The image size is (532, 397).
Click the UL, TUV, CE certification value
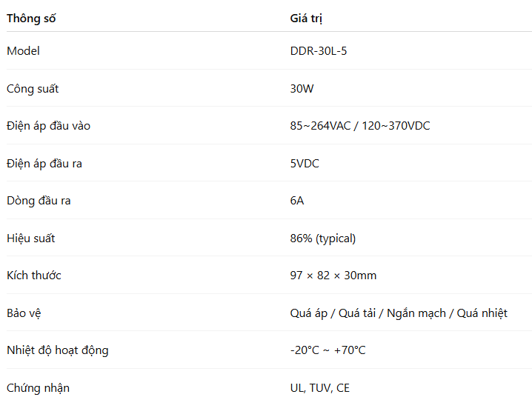[320, 388]
